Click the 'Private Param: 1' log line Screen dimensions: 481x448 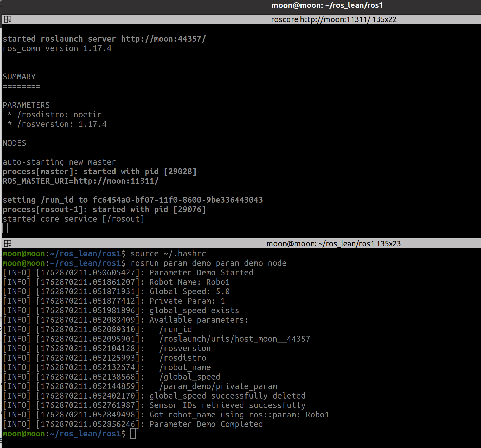coord(187,301)
